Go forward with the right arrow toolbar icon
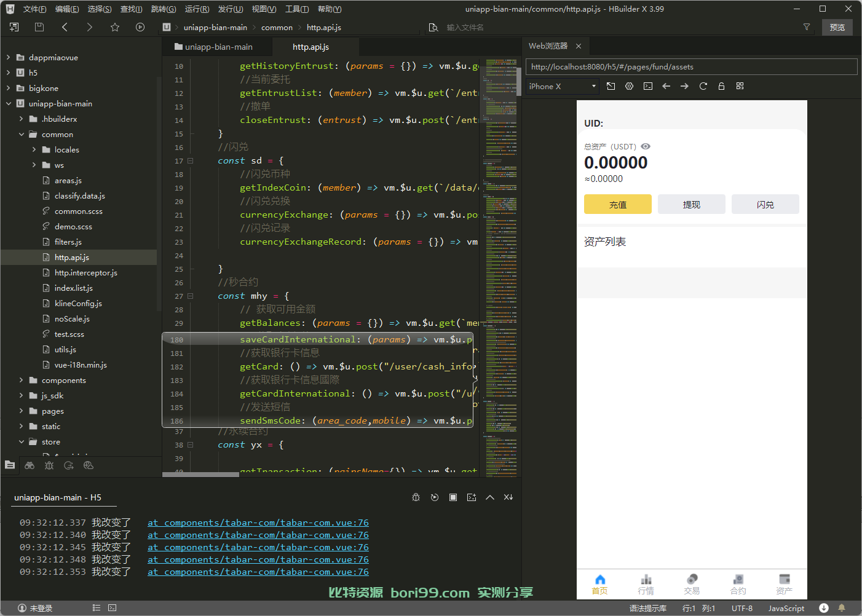 90,27
